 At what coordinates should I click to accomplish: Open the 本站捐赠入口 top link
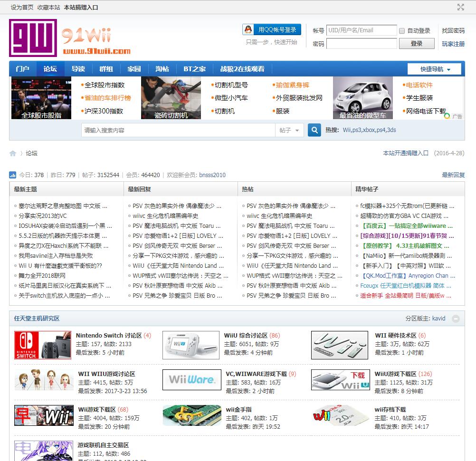tap(81, 7)
